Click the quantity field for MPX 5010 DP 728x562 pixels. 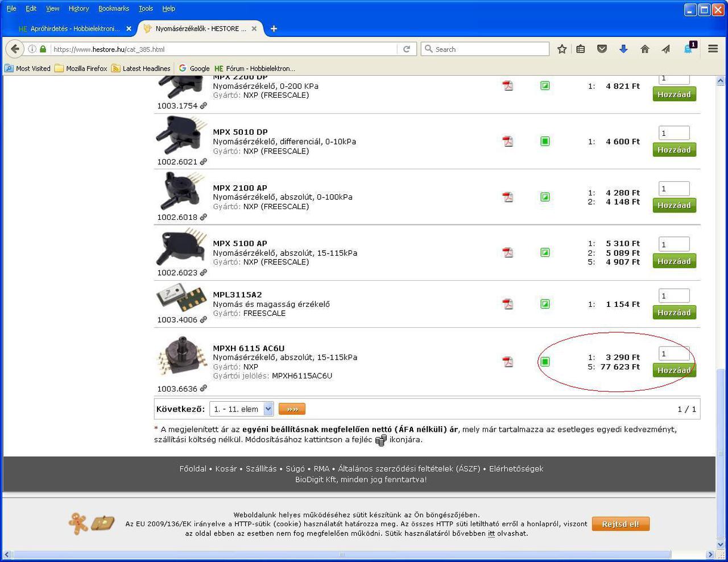pos(674,133)
